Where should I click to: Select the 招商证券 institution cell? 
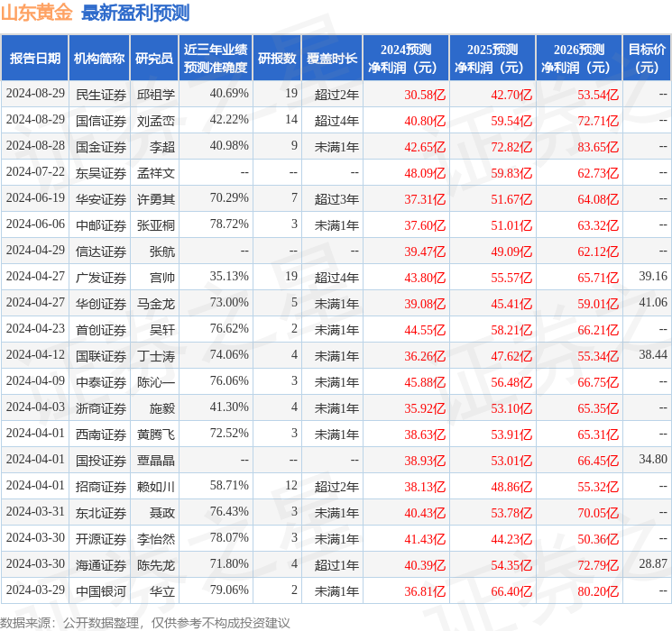[x=101, y=487]
